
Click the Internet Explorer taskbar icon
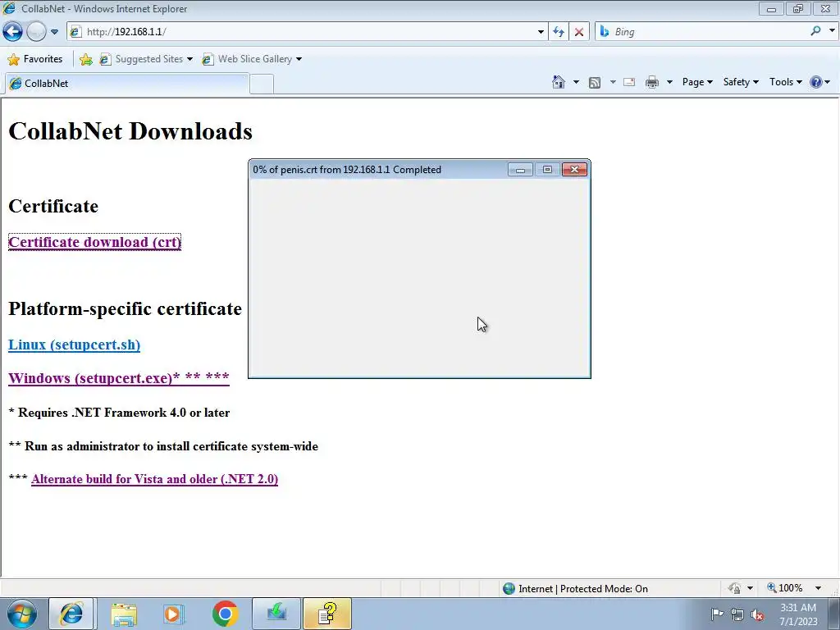71,614
